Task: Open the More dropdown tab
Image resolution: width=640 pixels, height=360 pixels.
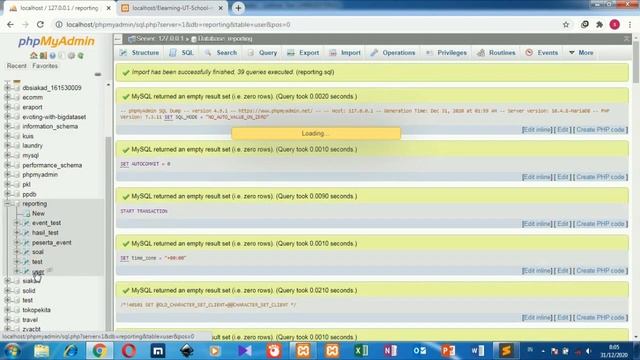Action: click(x=581, y=53)
